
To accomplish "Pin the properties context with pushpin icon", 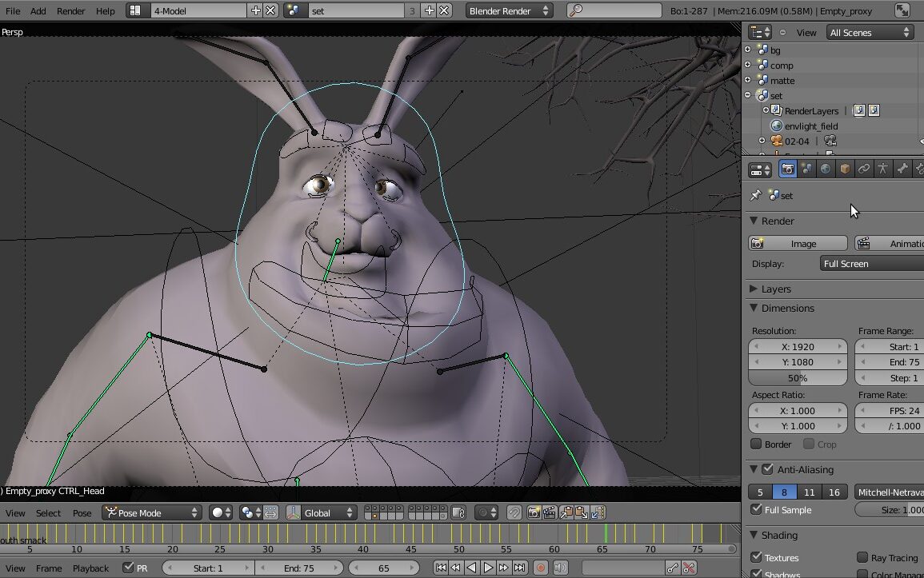I will pyautogui.click(x=756, y=195).
